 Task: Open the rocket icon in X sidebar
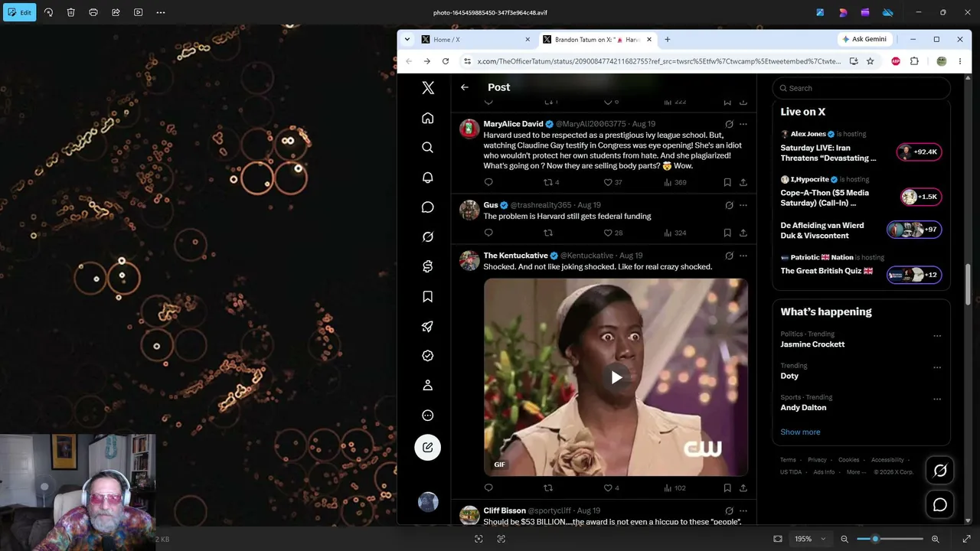[x=428, y=327]
